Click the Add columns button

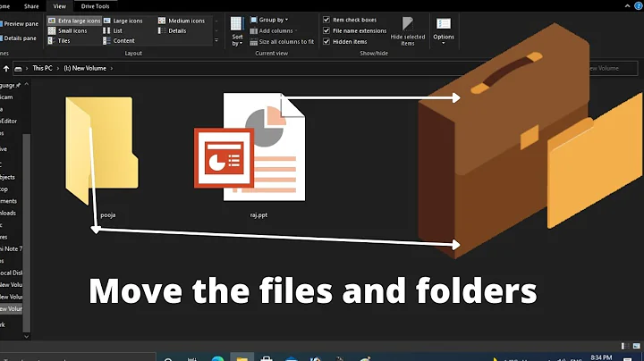(273, 30)
